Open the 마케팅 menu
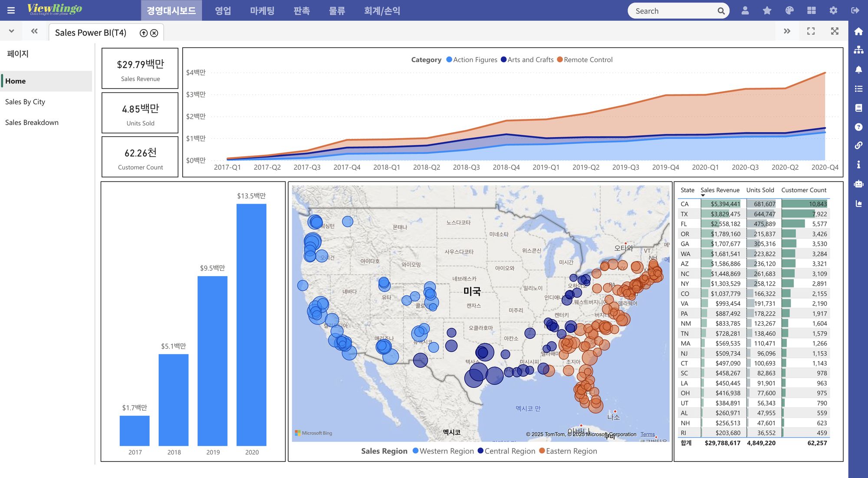Screen dimensions: 868x478 pyautogui.click(x=262, y=10)
